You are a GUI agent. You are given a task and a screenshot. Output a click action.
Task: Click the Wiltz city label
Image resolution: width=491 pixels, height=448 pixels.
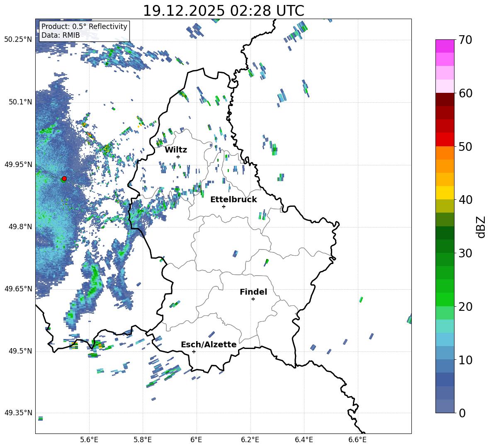(176, 150)
